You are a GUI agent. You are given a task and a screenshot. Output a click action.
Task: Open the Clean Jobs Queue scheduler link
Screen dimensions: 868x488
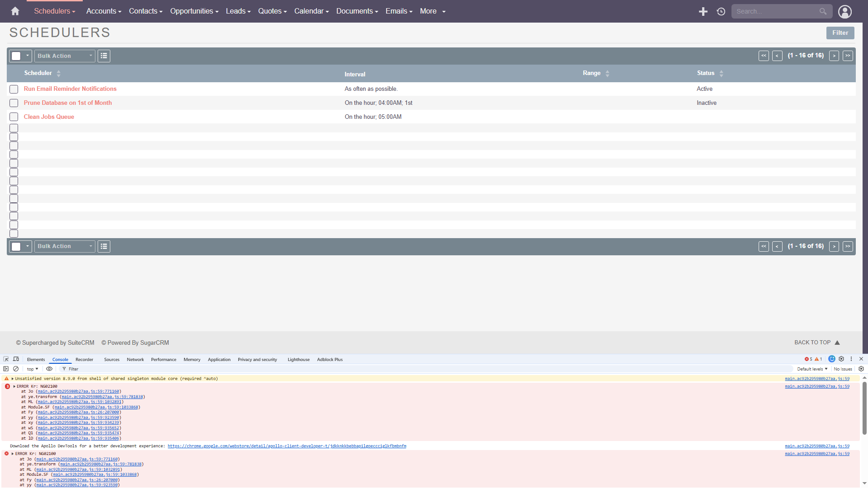pyautogui.click(x=49, y=117)
